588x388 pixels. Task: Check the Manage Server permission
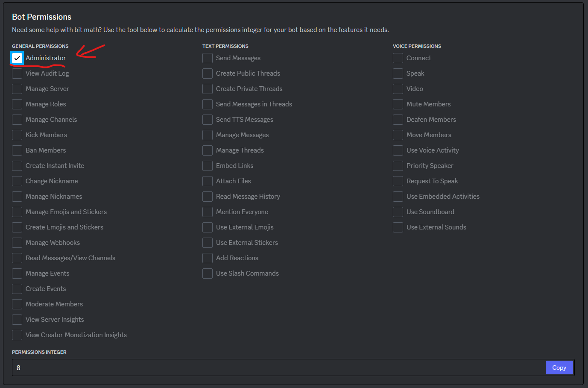coord(17,88)
